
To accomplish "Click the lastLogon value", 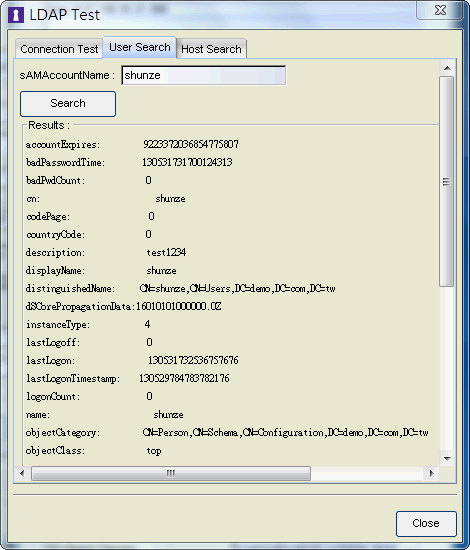I will pos(193,360).
